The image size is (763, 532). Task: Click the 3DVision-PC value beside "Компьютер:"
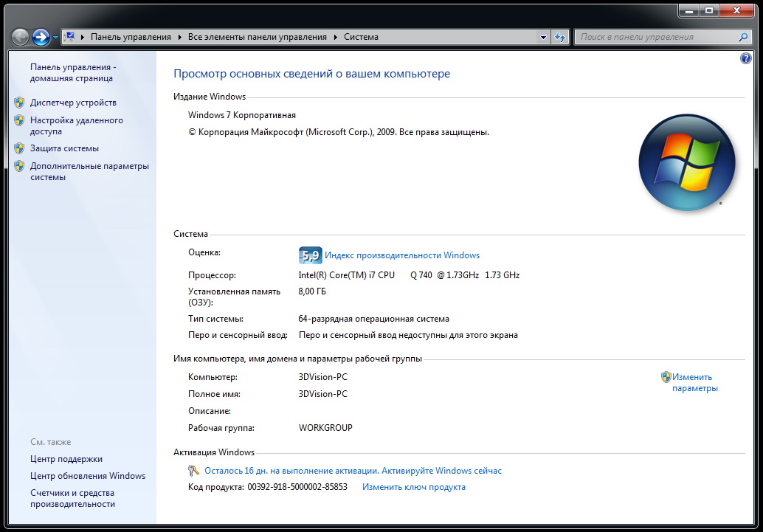tap(323, 377)
